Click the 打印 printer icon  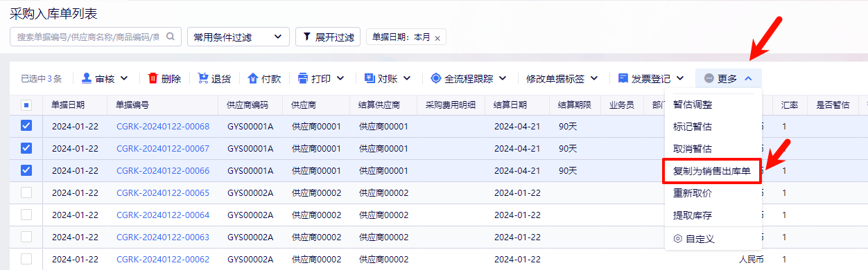pyautogui.click(x=302, y=78)
